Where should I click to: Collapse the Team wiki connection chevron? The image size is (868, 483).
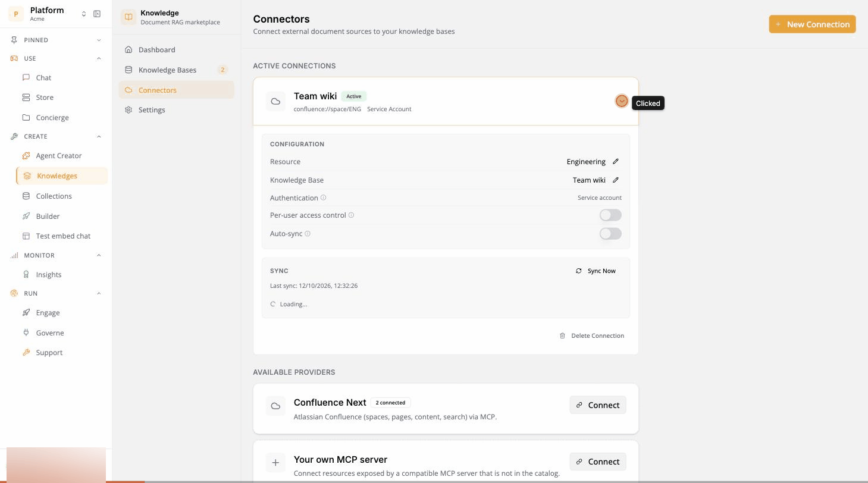coord(622,101)
